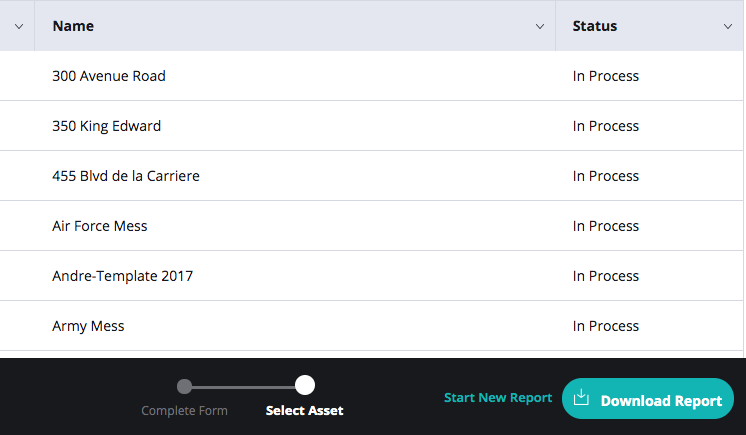Open the Name column dropdown chevron

[x=540, y=27]
